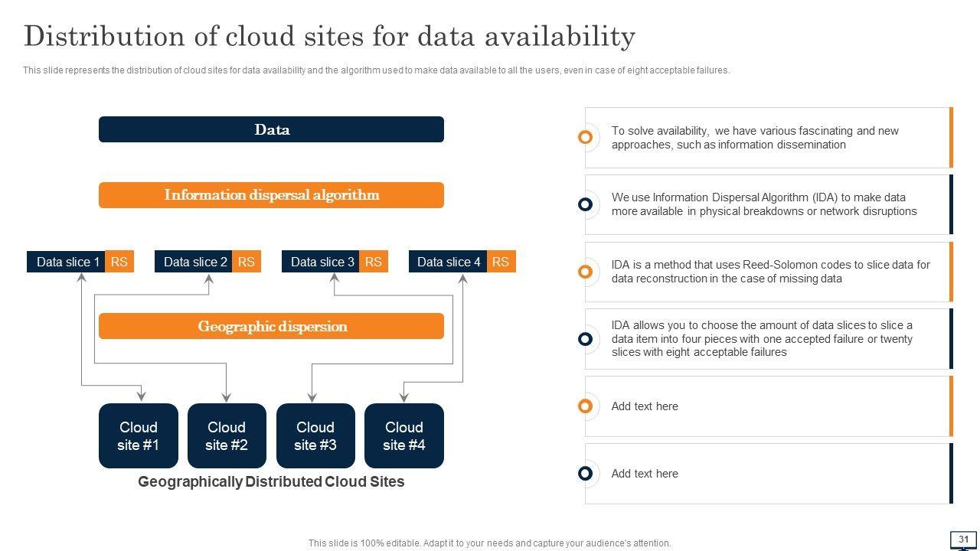Select the Data slice 3 box
The width and height of the screenshot is (980, 551).
point(322,262)
